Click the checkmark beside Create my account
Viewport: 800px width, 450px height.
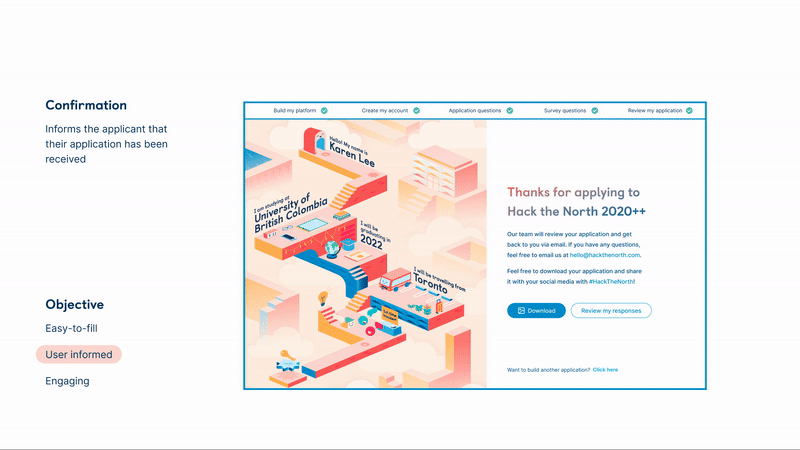416,110
